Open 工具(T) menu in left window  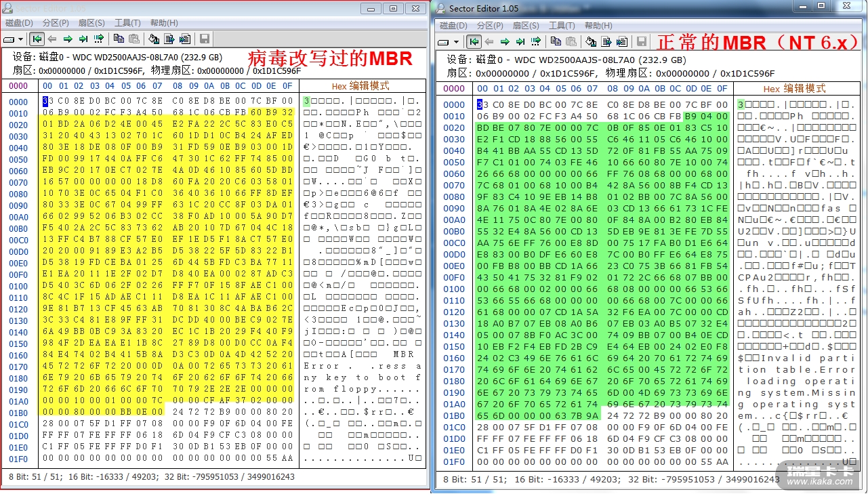(127, 23)
